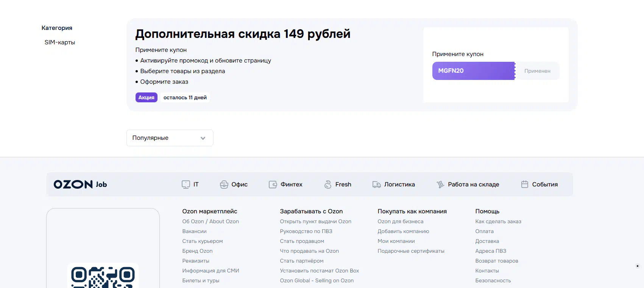This screenshot has width=644, height=288.
Task: Open Об Ozon / About Ozon link
Action: [211, 222]
